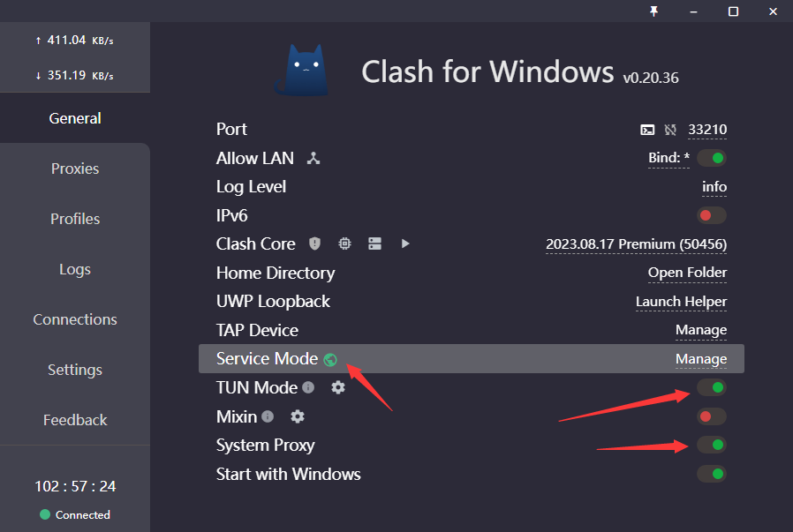
Task: Switch to the Proxies tab
Action: point(75,169)
